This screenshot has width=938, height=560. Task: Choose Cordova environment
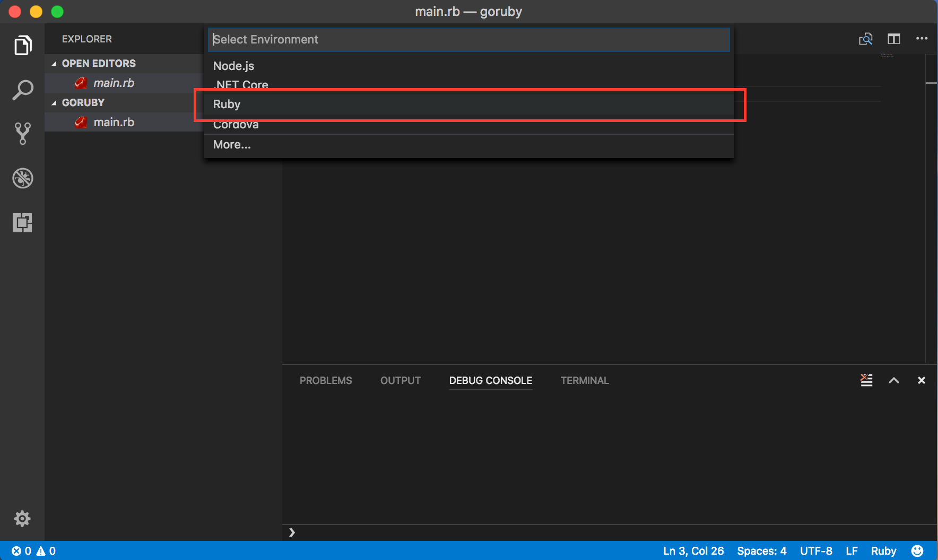click(x=469, y=125)
